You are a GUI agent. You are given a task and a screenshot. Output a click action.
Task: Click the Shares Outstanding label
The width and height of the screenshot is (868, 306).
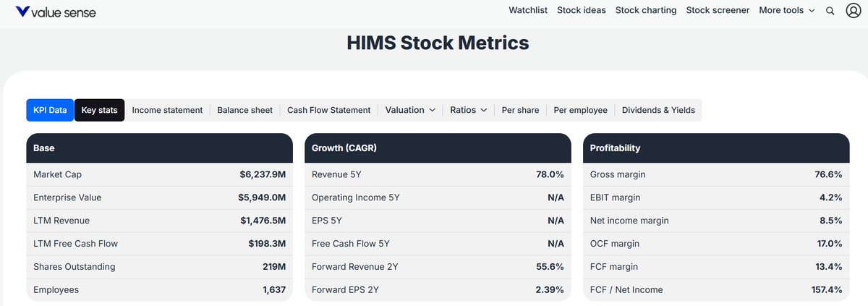click(x=75, y=267)
